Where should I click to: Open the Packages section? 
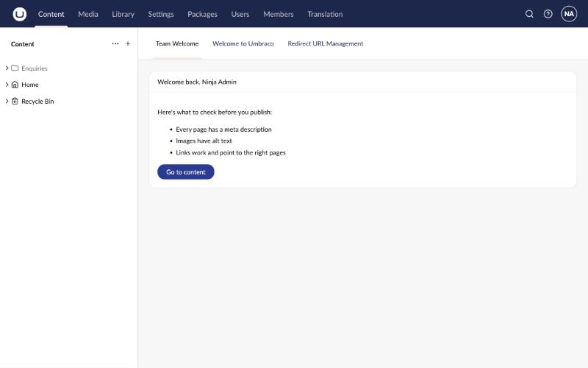tap(203, 14)
